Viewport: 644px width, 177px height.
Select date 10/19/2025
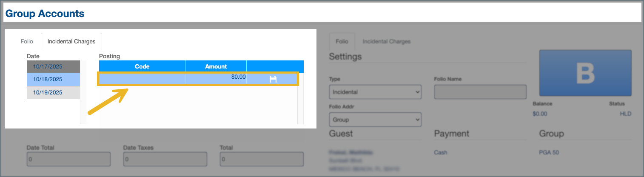53,92
